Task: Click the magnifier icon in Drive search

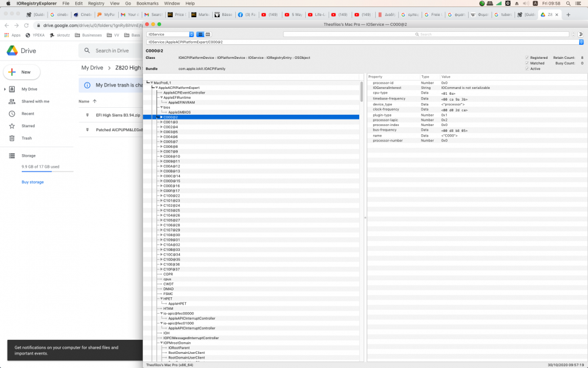Action: click(87, 50)
